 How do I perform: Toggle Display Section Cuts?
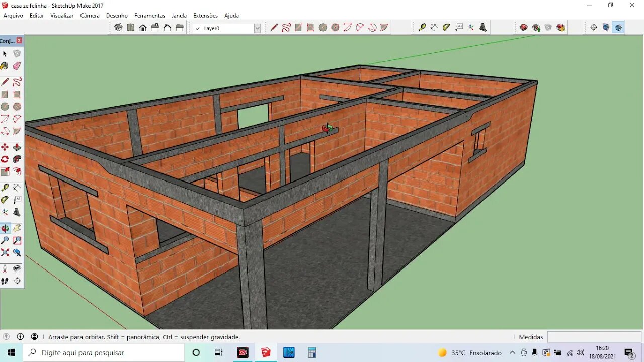(x=618, y=28)
